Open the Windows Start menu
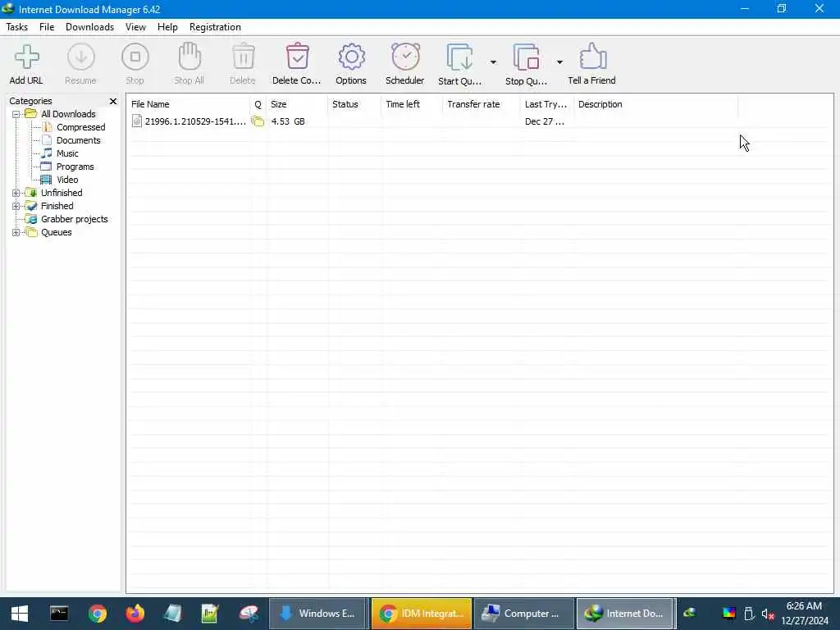Viewport: 840px width, 630px height. [x=20, y=614]
